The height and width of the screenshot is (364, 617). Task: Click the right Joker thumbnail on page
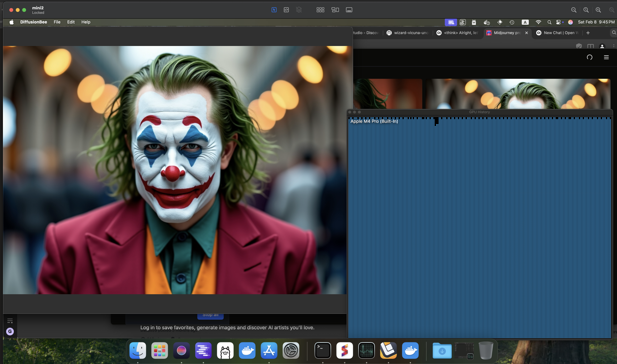518,94
